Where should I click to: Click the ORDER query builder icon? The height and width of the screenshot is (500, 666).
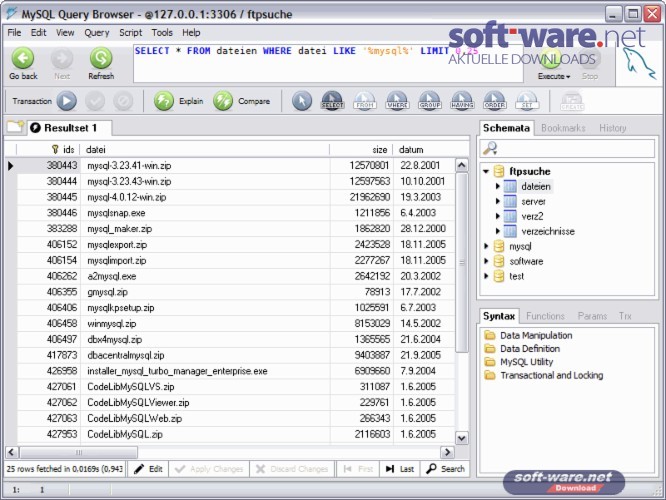[x=495, y=101]
